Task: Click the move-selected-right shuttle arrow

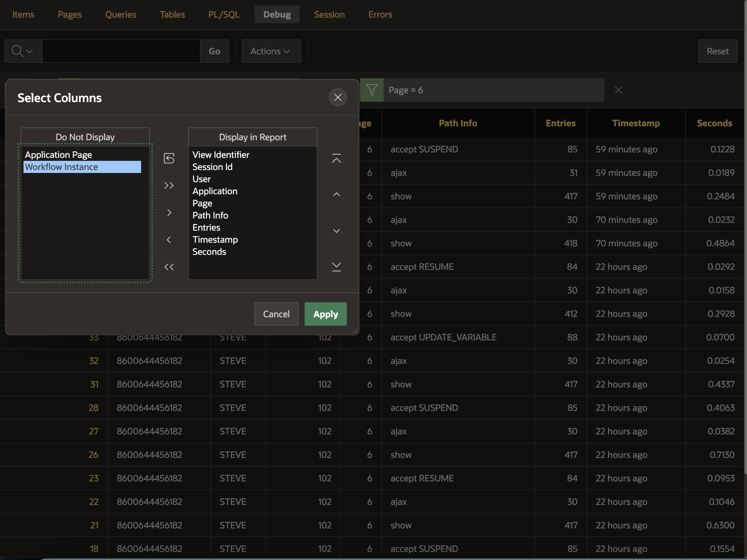Action: 169,212
